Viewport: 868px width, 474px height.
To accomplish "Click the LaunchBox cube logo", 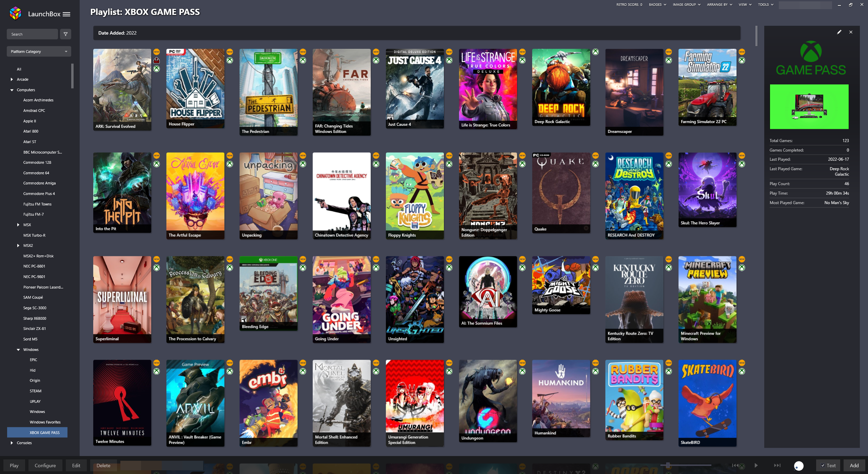I will coord(15,14).
